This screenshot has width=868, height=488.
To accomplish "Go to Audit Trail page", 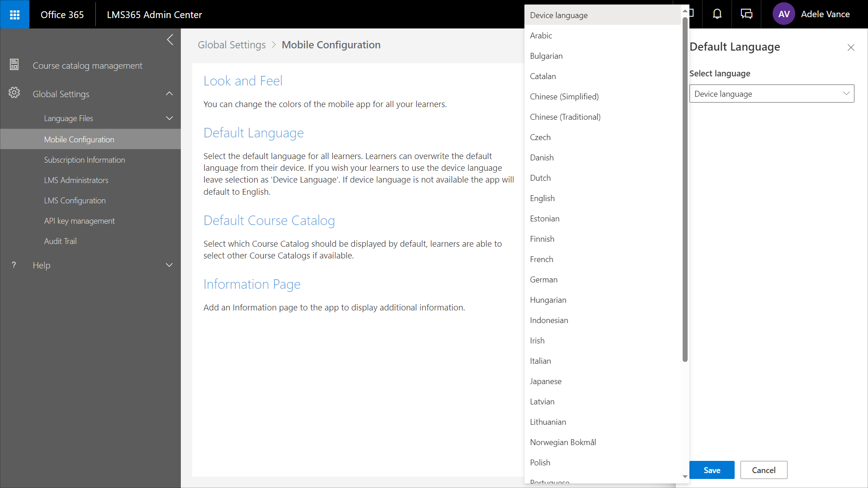I will [x=61, y=241].
